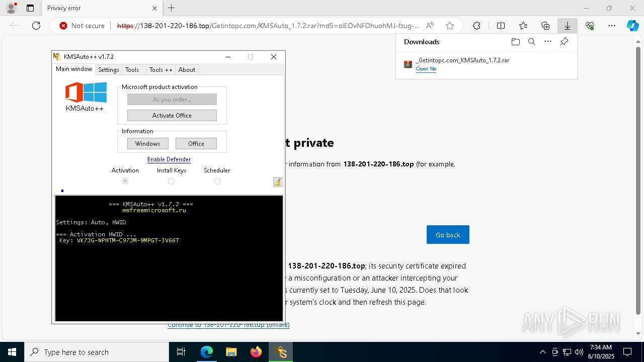Open the Windows Start button
Image resolution: width=644 pixels, height=362 pixels.
click(x=12, y=352)
